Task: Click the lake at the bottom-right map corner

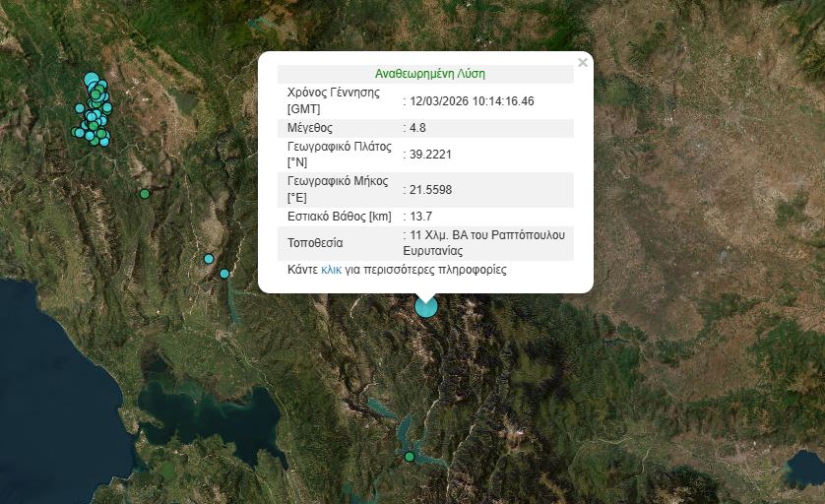Action: coord(802,470)
